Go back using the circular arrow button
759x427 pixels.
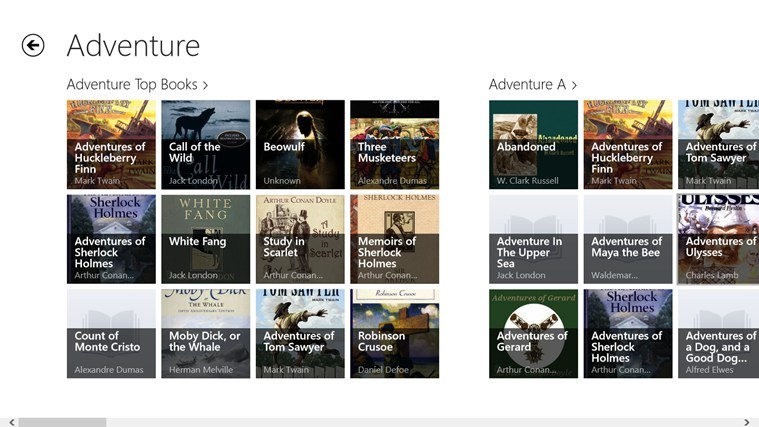point(33,46)
